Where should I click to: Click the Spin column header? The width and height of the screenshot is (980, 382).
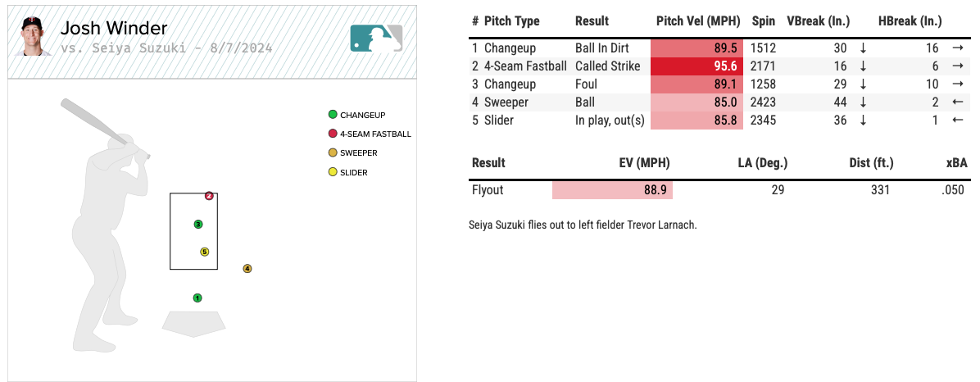coord(763,21)
